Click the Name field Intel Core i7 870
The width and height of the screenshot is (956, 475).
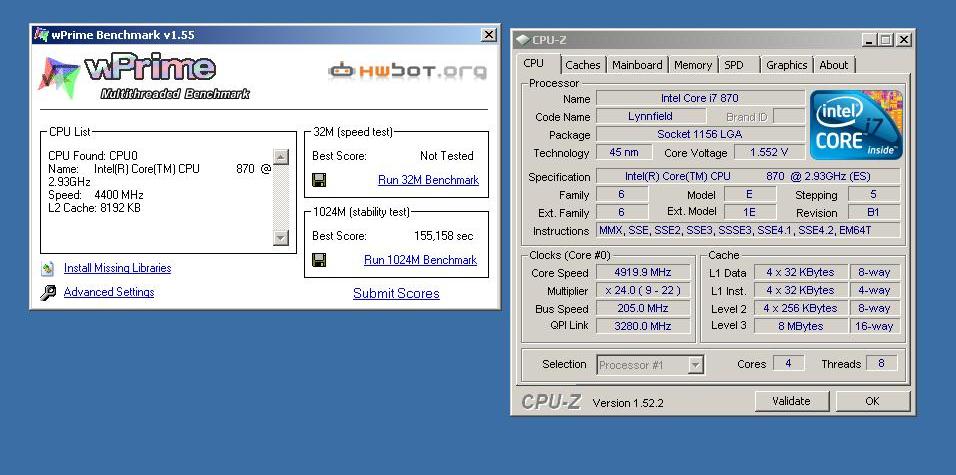coord(700,98)
